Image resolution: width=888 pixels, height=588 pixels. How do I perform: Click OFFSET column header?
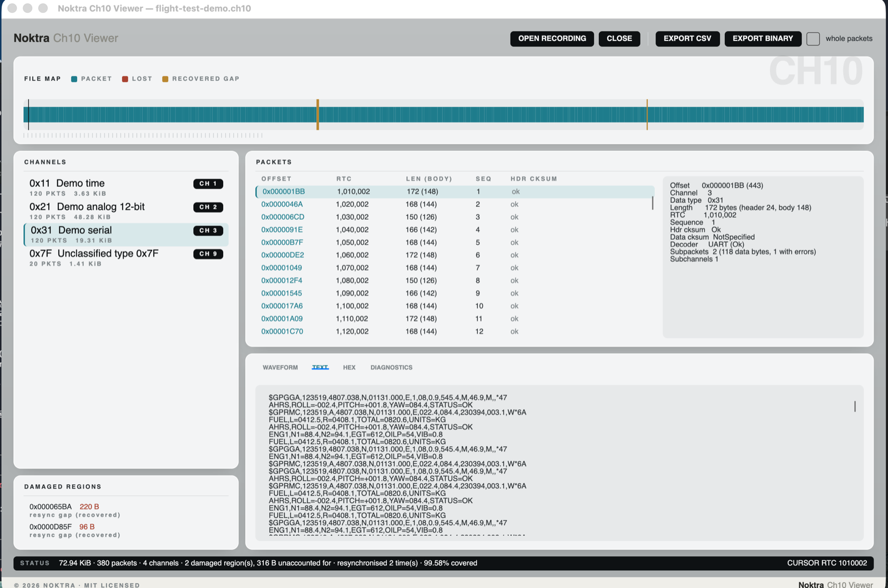[x=276, y=179]
